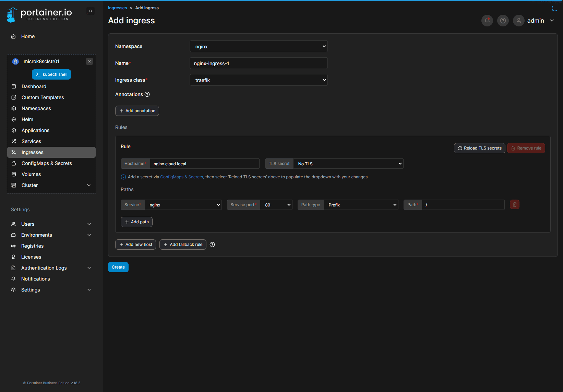Expand the Cluster menu in sidebar
The image size is (563, 392).
click(89, 185)
